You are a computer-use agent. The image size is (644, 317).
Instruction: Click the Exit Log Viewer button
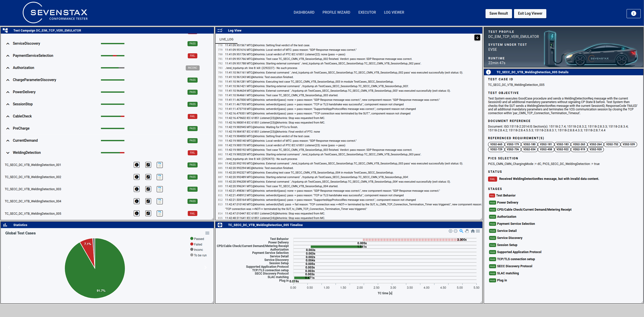pyautogui.click(x=530, y=13)
